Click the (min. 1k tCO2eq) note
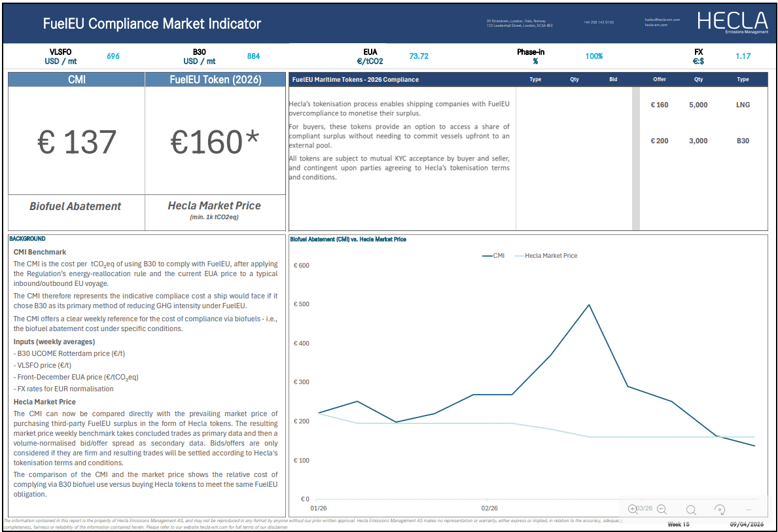Image resolution: width=778 pixels, height=532 pixels. click(215, 217)
